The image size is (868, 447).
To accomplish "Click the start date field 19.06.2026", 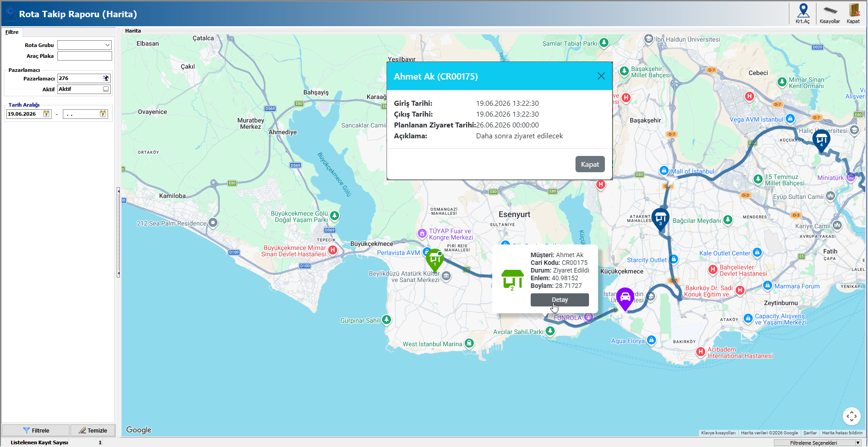I will click(x=24, y=114).
